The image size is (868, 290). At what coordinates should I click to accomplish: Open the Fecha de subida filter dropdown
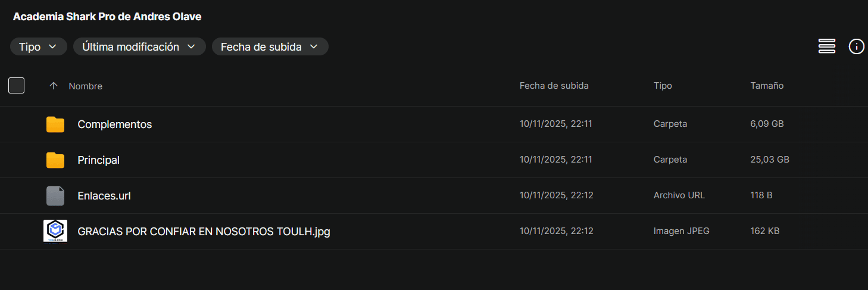(270, 46)
